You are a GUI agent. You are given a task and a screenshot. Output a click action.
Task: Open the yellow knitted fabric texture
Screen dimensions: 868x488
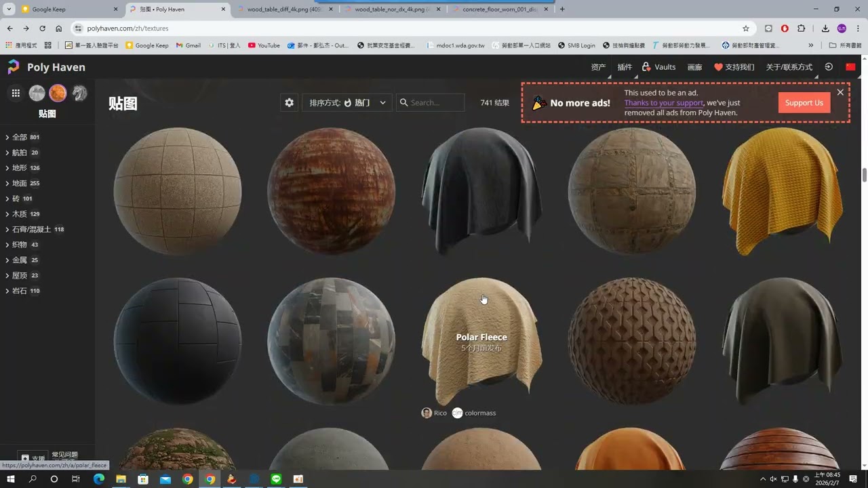pyautogui.click(x=783, y=191)
